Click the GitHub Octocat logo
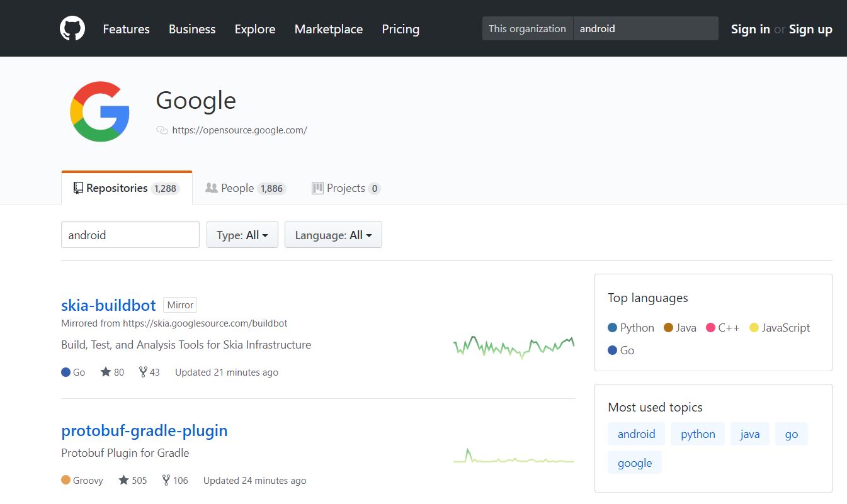This screenshot has width=847, height=504. [72, 29]
